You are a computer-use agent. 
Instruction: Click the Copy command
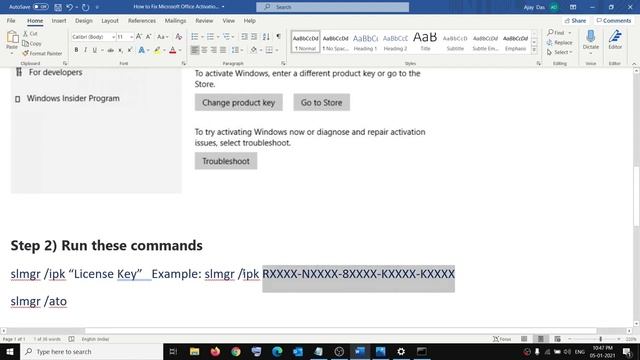click(x=32, y=43)
